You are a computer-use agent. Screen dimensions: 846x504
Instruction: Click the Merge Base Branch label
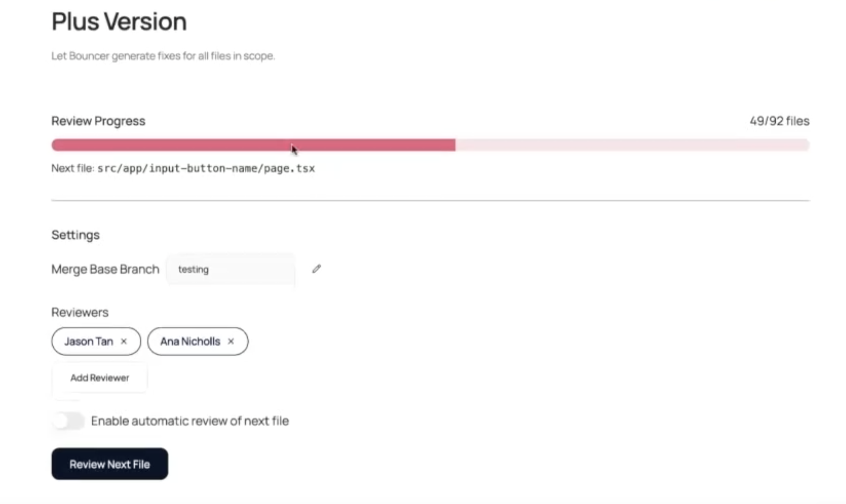105,269
